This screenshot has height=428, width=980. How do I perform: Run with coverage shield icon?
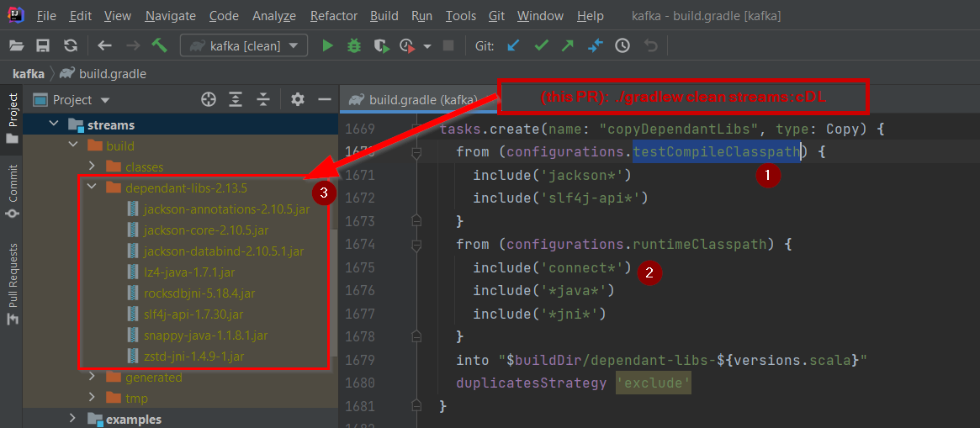coord(381,45)
